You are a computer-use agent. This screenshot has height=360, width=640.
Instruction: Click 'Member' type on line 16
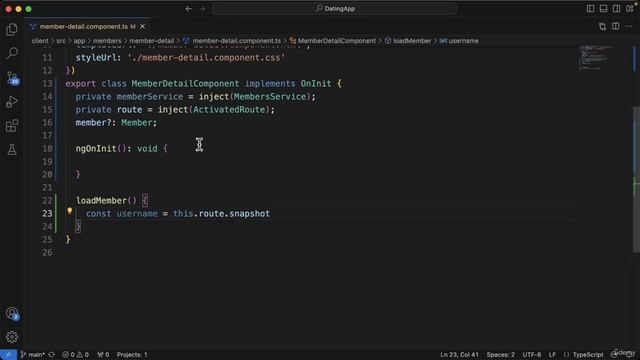click(136, 123)
